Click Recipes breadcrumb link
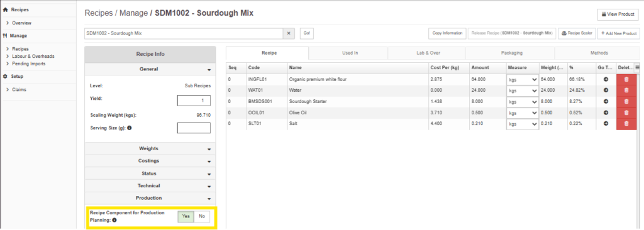This screenshot has width=644, height=230. coord(99,13)
